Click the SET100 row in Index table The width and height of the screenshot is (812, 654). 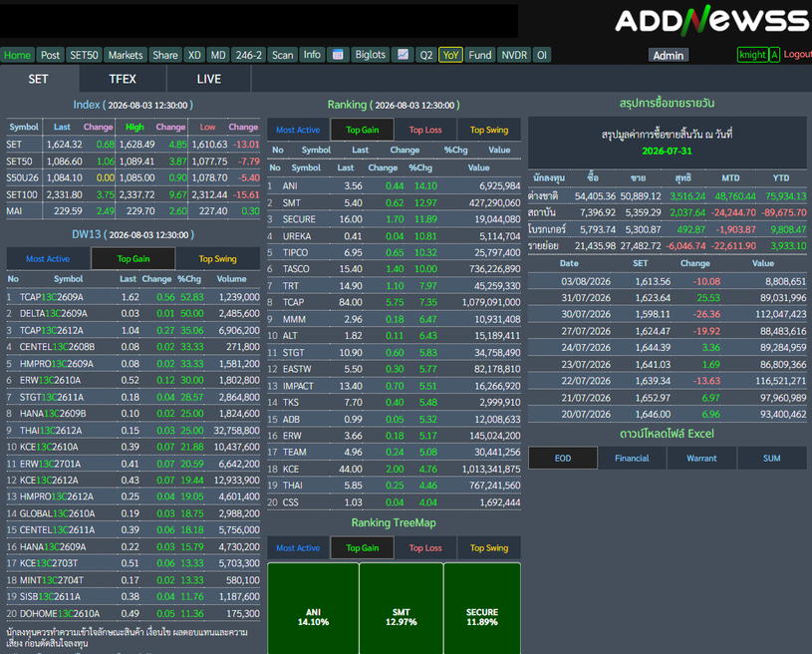pos(134,194)
